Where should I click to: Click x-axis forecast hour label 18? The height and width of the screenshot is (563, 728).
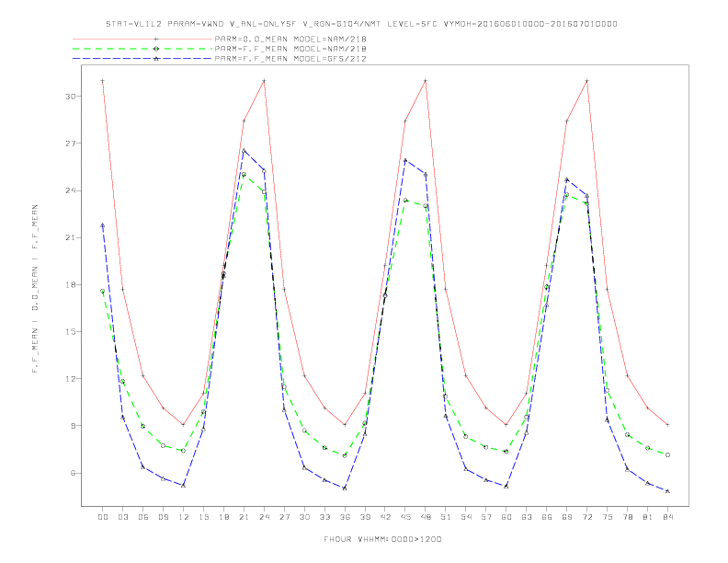point(223,517)
